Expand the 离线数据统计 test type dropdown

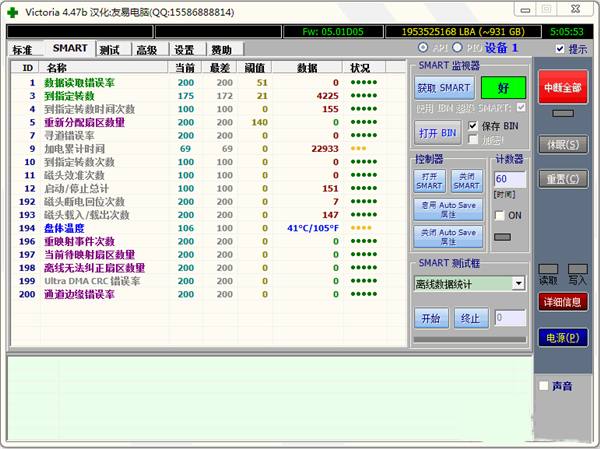pyautogui.click(x=517, y=284)
